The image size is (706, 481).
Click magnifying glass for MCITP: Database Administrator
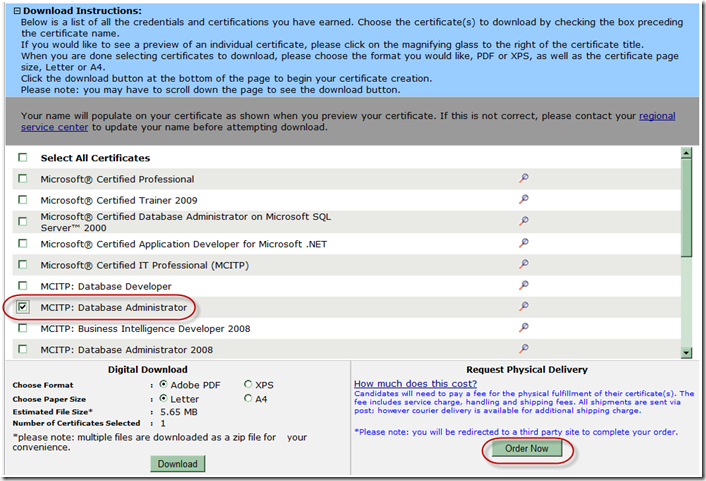tap(524, 306)
